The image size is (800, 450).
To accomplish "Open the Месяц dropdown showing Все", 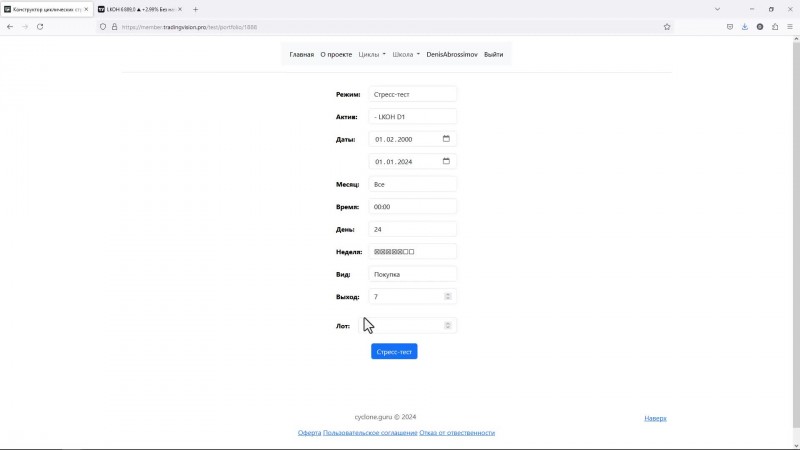I will pyautogui.click(x=413, y=184).
